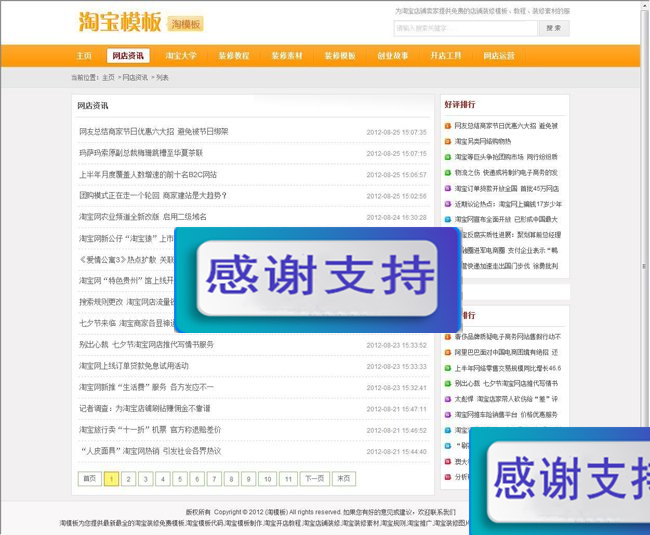Screen dimensions: 650x535
Task: Go to page 3 in pagination
Action: coord(146,479)
